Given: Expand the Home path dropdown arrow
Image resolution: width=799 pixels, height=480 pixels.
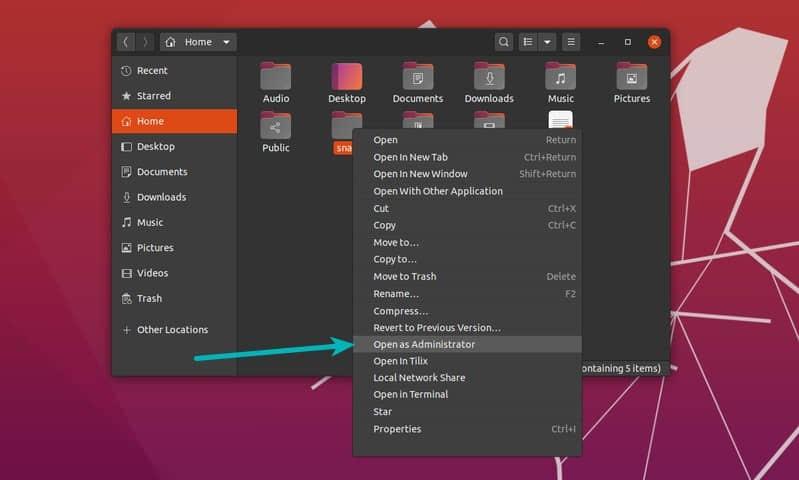Looking at the screenshot, I should 227,42.
